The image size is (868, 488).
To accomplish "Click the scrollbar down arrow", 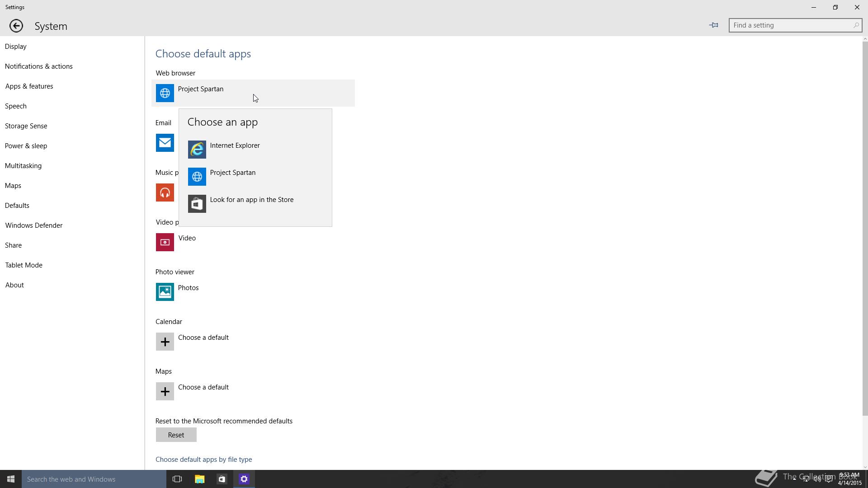I will point(865,467).
